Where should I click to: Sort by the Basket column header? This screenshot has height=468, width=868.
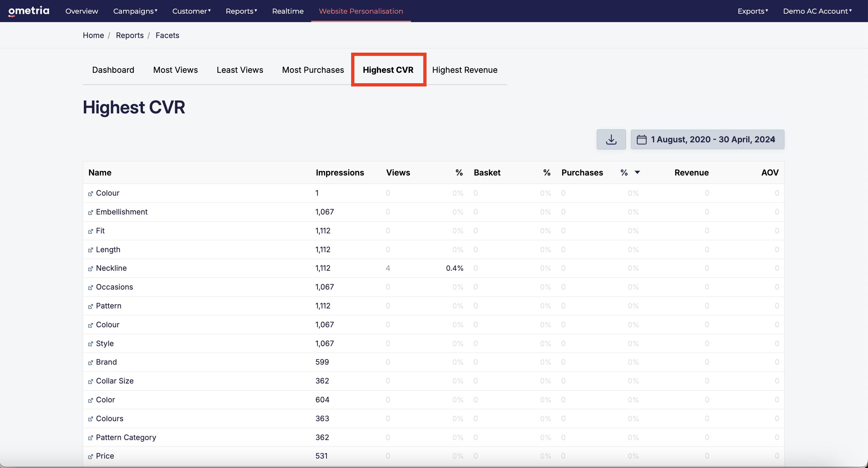point(487,173)
